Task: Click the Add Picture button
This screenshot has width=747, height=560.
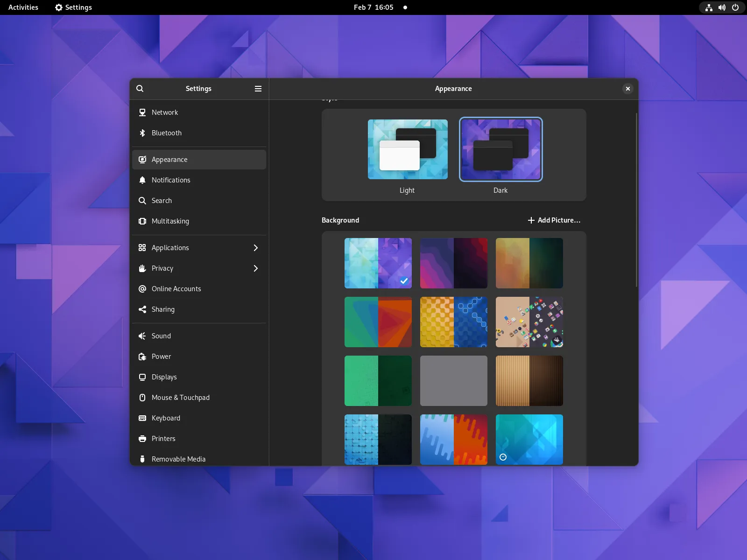Action: [x=554, y=220]
